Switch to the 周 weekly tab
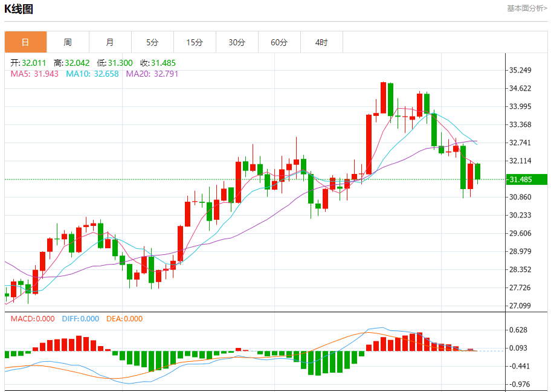This screenshot has height=392, width=551. [x=68, y=42]
